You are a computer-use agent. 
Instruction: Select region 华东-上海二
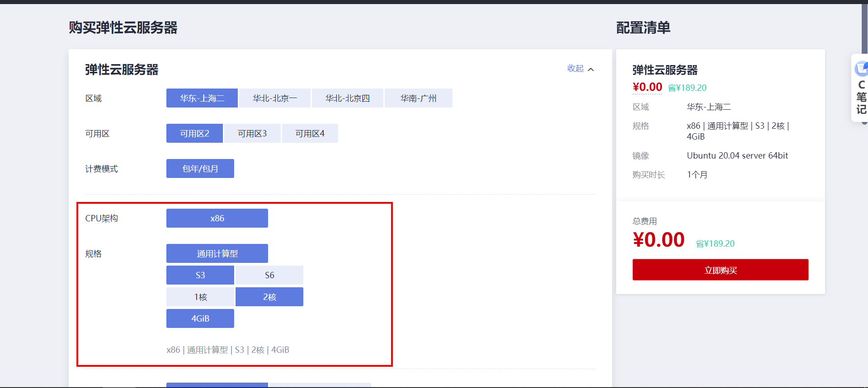202,98
